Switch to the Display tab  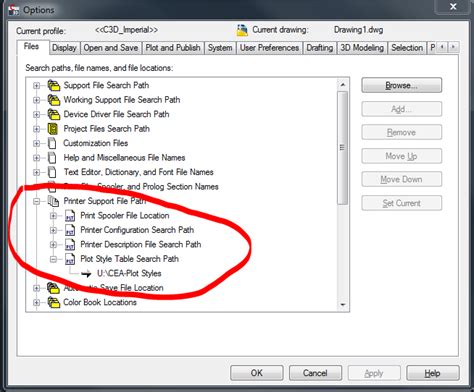64,48
